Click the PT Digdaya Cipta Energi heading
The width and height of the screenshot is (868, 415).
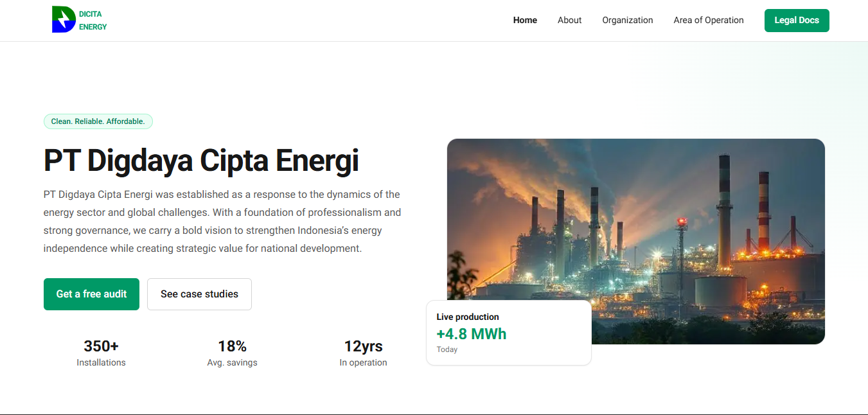201,161
